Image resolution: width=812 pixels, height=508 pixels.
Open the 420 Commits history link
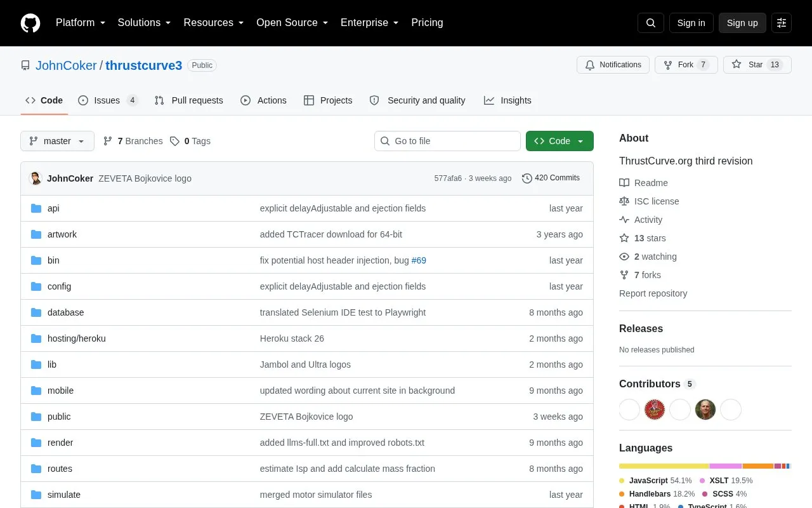[551, 178]
